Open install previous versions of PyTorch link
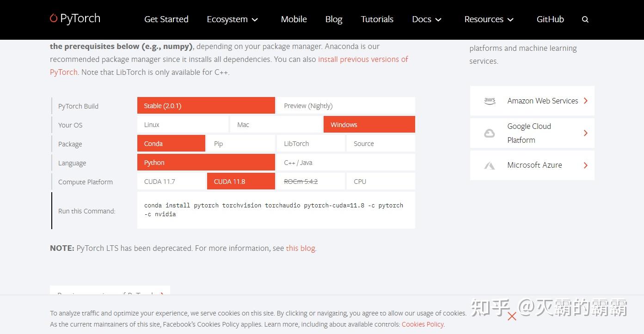644x334 pixels. point(363,59)
